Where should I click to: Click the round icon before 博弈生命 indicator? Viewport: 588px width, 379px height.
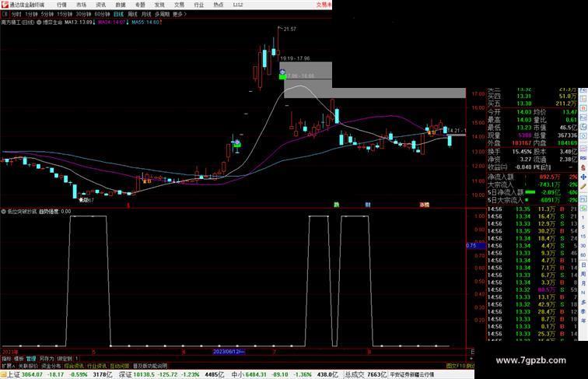coord(39,22)
